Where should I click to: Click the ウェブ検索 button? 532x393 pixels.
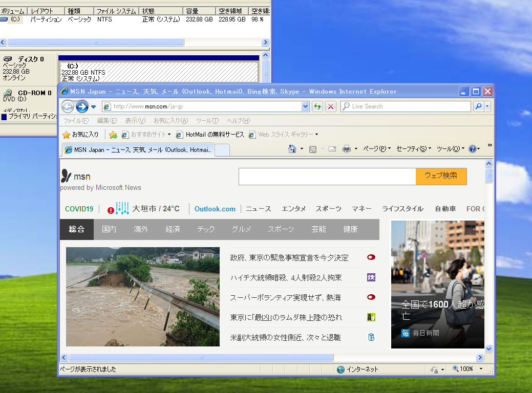point(441,177)
